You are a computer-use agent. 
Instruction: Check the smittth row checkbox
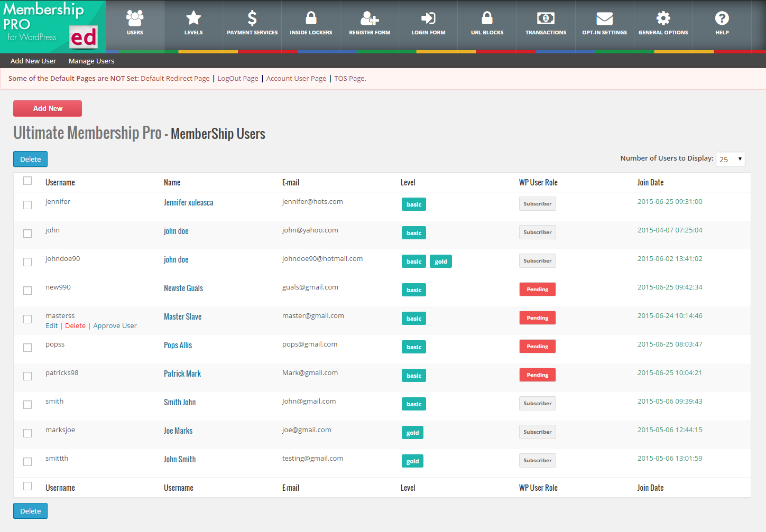click(x=27, y=462)
